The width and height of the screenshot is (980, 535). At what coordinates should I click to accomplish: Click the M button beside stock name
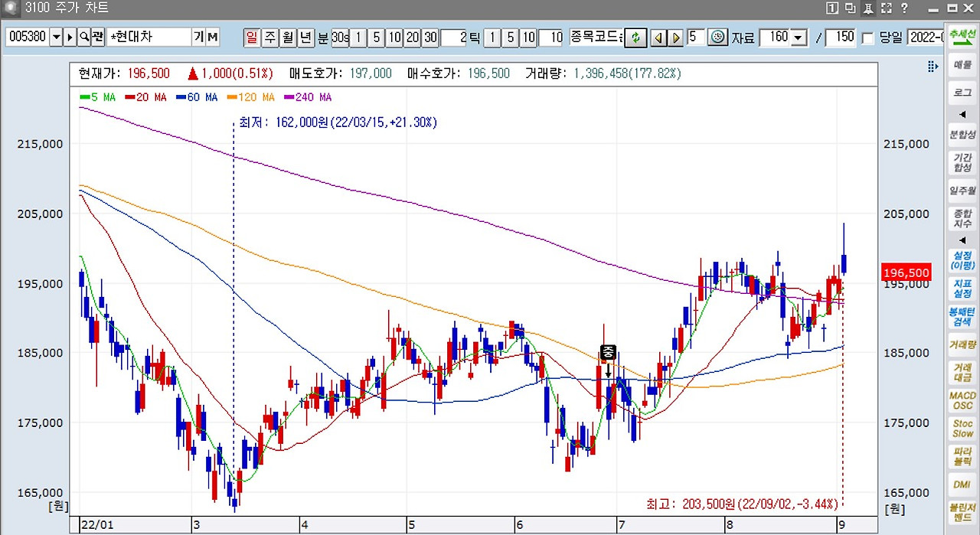coord(213,37)
